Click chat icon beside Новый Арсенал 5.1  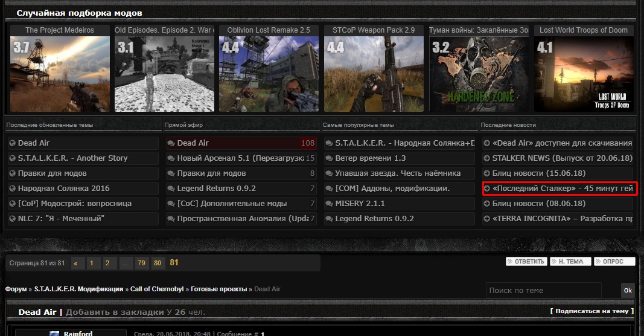click(171, 158)
